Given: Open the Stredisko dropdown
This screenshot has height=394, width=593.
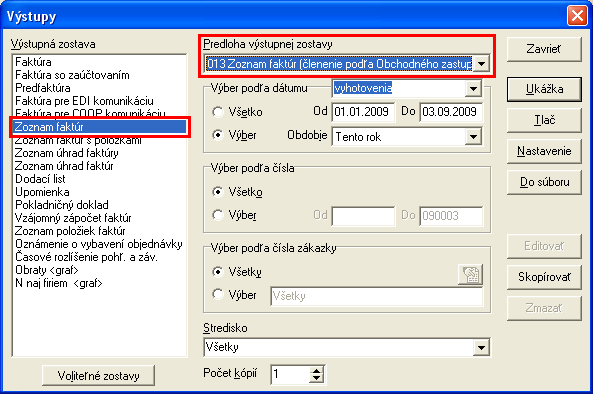Looking at the screenshot, I should 481,347.
